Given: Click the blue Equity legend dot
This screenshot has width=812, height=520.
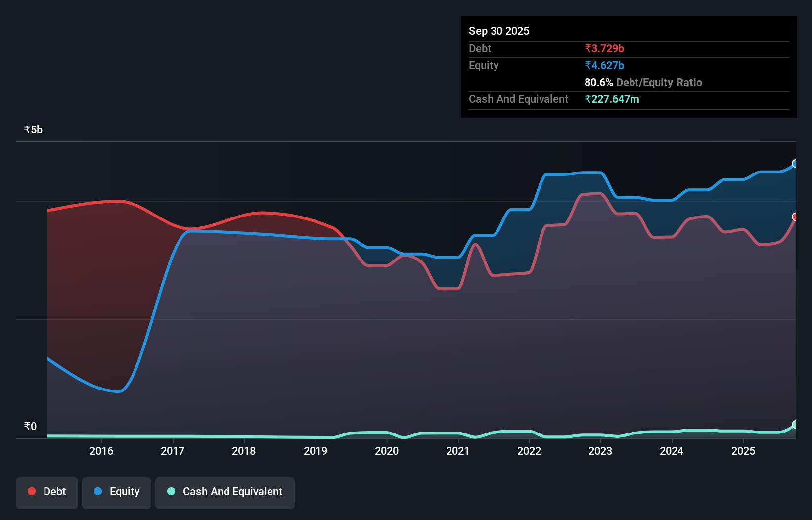Looking at the screenshot, I should 98,491.
